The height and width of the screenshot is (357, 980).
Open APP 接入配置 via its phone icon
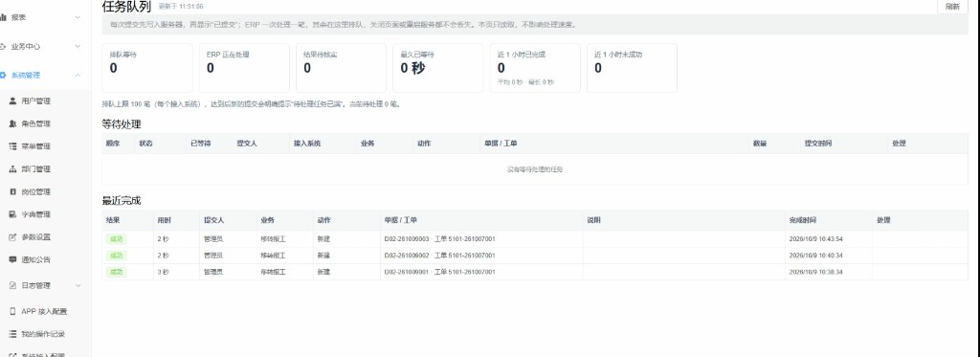click(12, 311)
